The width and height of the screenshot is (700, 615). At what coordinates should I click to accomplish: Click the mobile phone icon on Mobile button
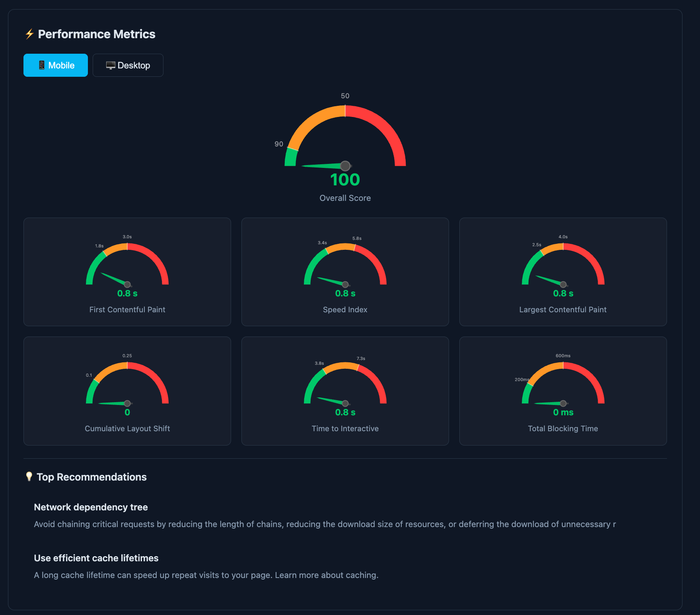(41, 65)
